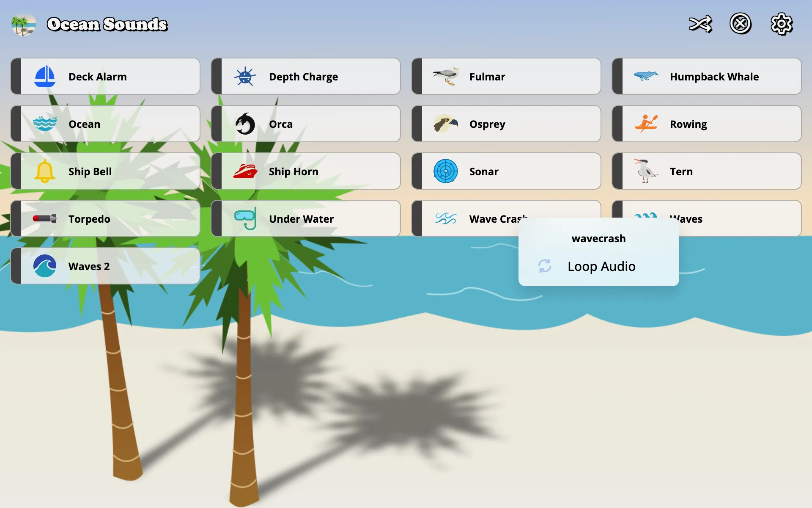The width and height of the screenshot is (812, 508).
Task: Click the Torpedo sound icon
Action: click(x=44, y=218)
